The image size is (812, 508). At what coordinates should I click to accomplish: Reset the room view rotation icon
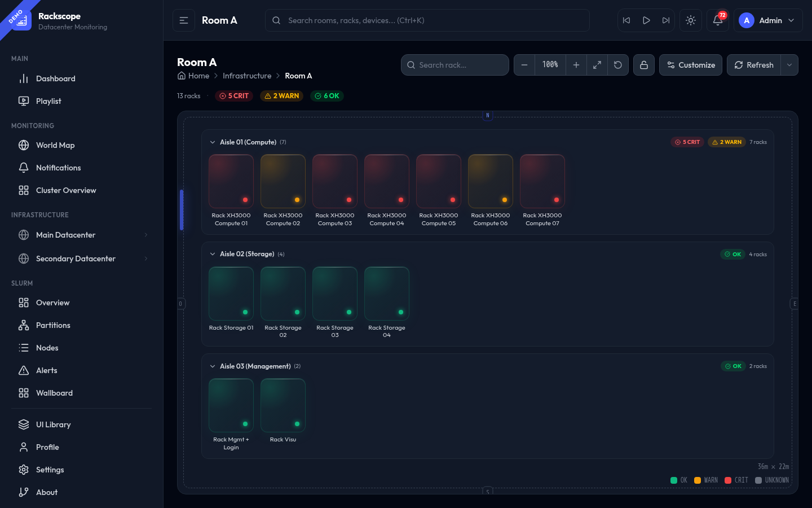click(x=618, y=65)
